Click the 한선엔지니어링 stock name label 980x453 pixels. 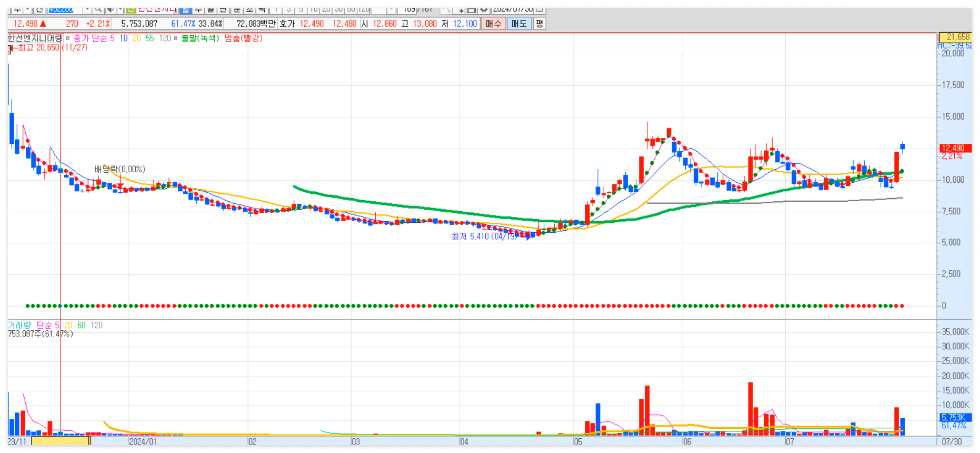[x=35, y=38]
